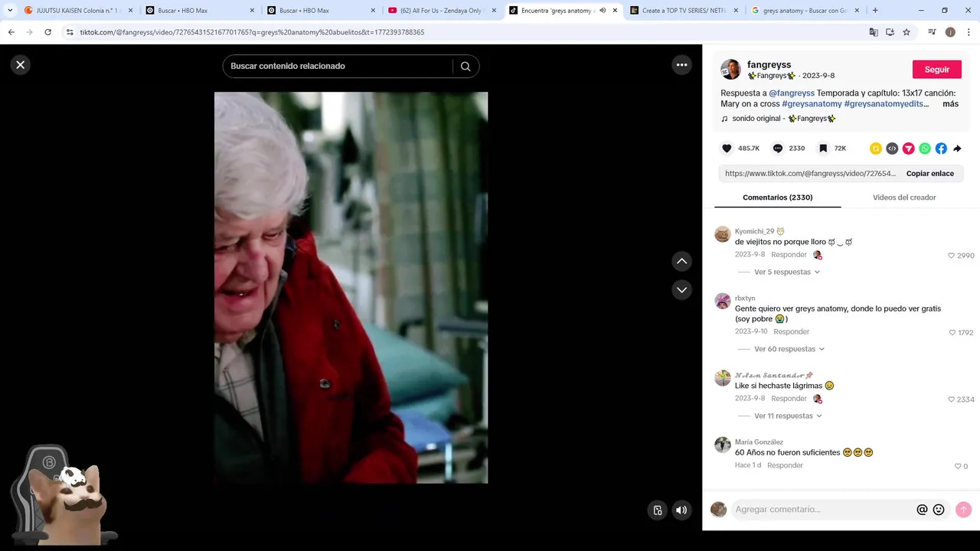This screenshot has height=551, width=980.
Task: Open a new browser tab
Action: click(875, 11)
